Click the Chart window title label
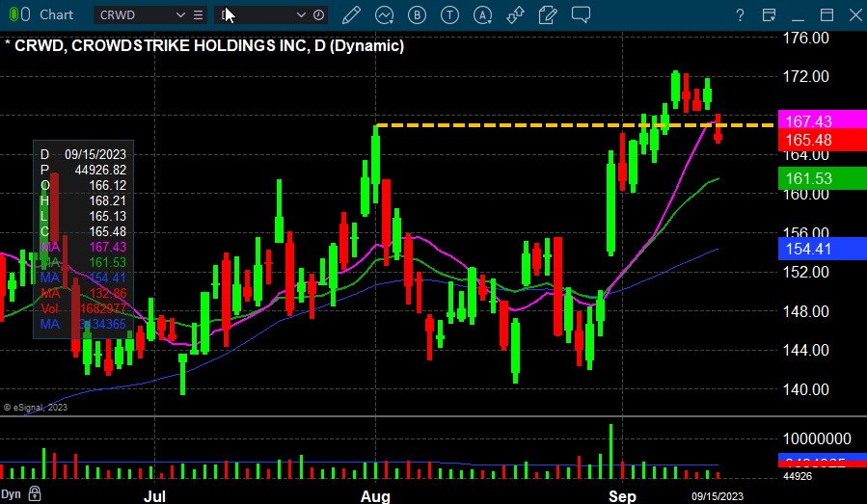867x504 pixels. click(x=56, y=14)
